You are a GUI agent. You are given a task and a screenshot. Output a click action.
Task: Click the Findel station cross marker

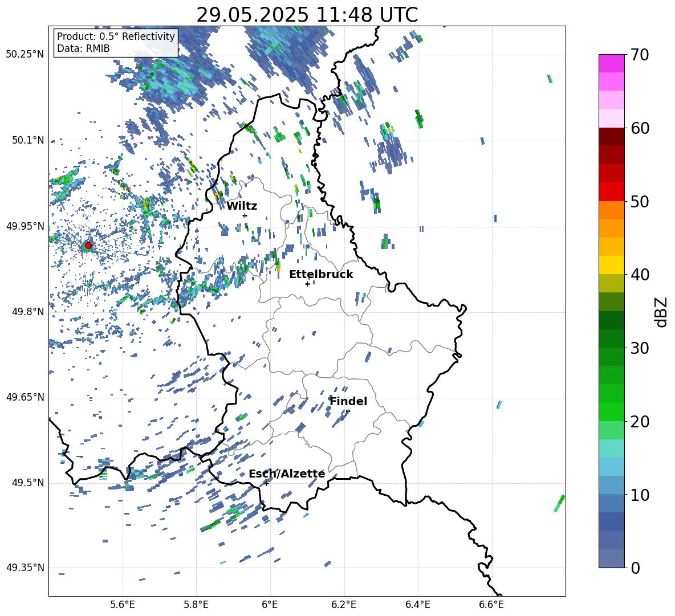coord(348,411)
